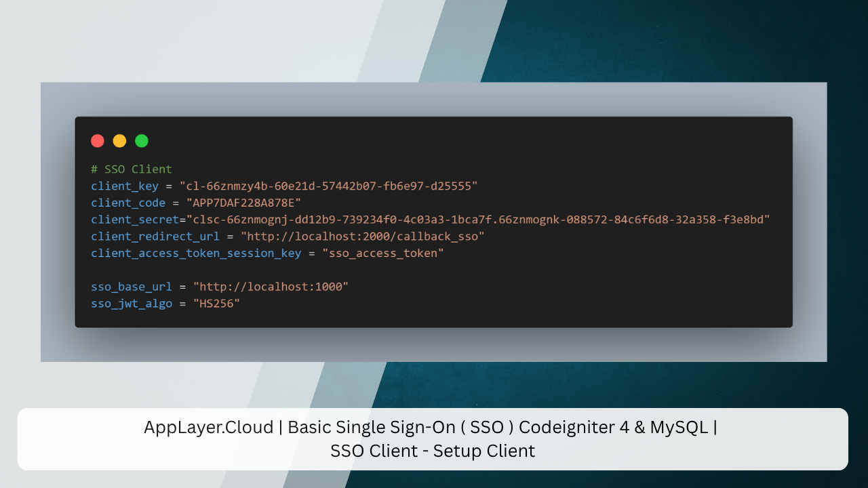The width and height of the screenshot is (868, 488).
Task: Select the sso_jwt_algo variable name
Action: pyautogui.click(x=132, y=304)
